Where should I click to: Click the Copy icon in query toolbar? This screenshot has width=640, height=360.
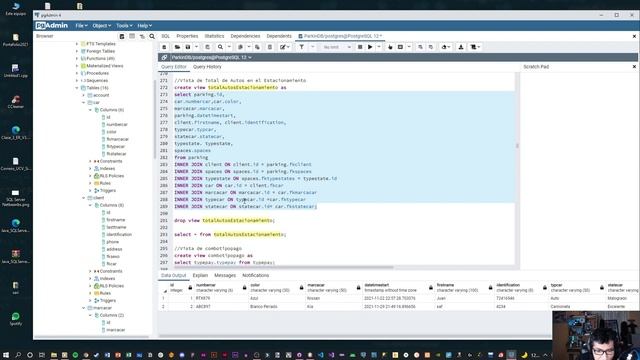click(240, 47)
